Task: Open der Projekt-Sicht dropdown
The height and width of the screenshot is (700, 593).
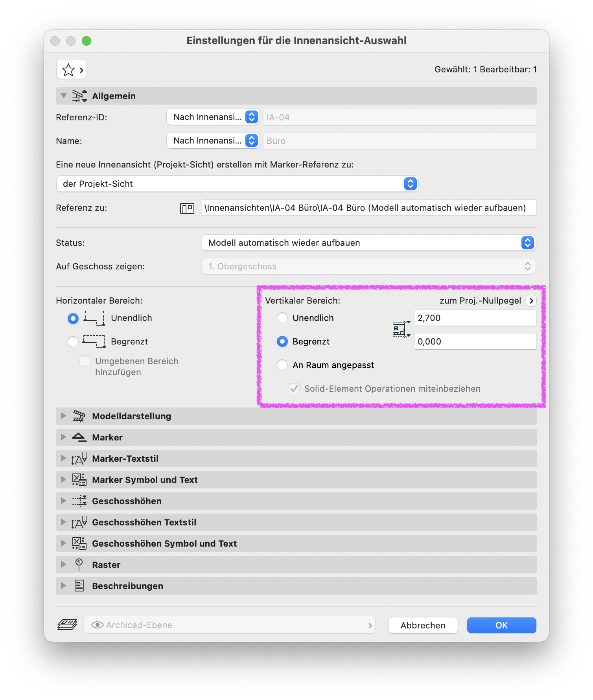Action: (x=237, y=184)
